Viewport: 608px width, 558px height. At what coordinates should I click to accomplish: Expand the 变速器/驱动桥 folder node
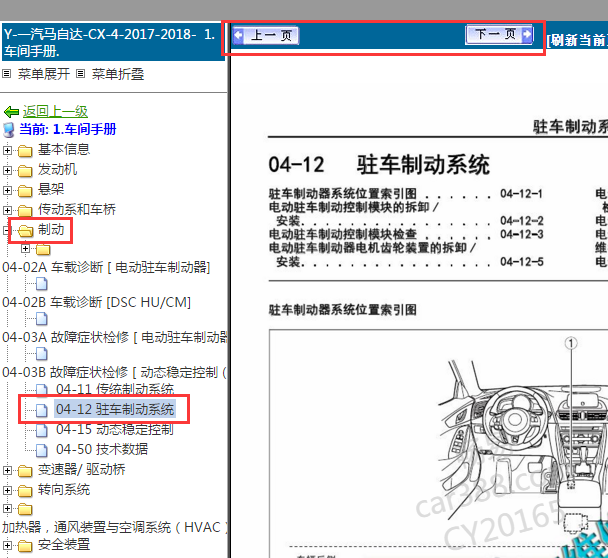[x=7, y=471]
